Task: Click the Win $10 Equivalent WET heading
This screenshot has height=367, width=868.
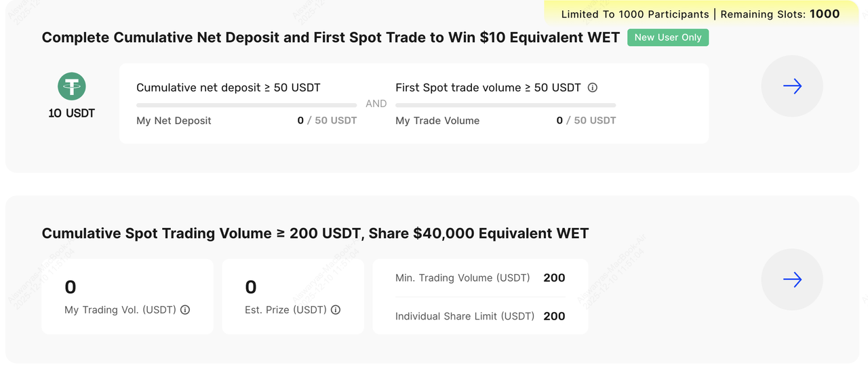Action: tap(330, 38)
